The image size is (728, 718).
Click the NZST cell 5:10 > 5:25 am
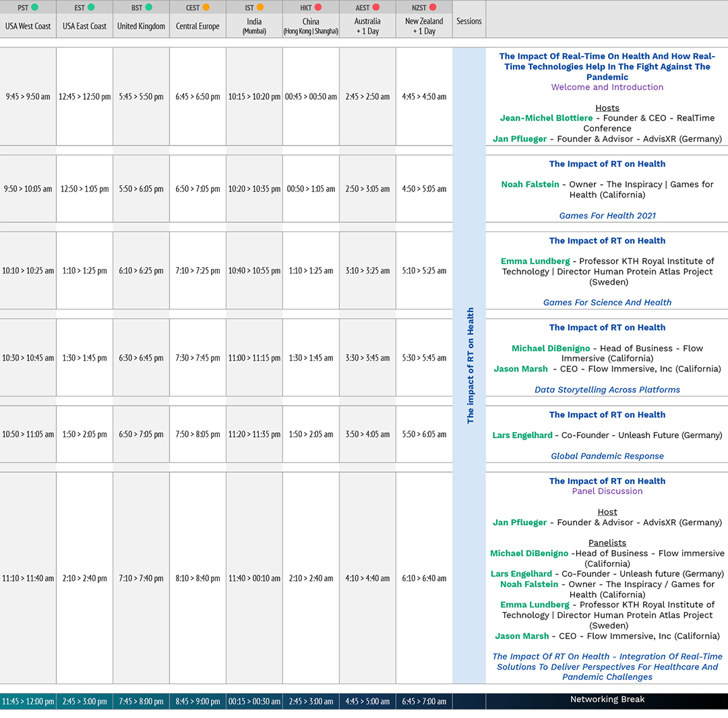(425, 271)
